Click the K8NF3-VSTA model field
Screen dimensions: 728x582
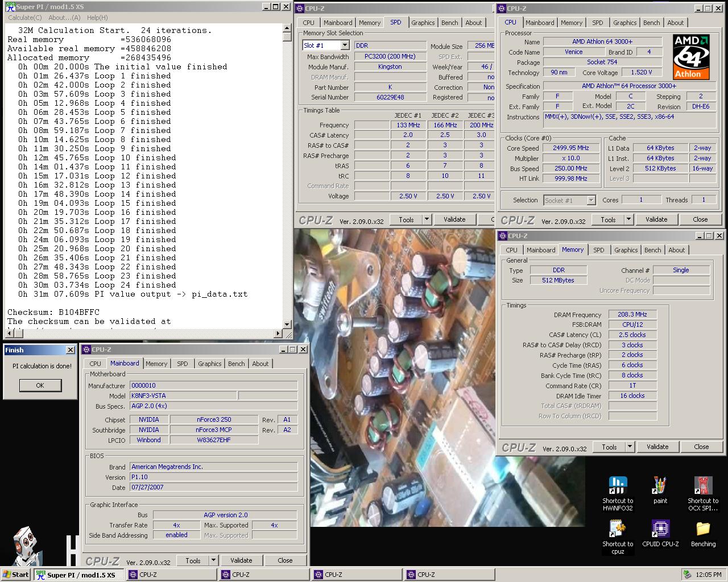click(183, 396)
